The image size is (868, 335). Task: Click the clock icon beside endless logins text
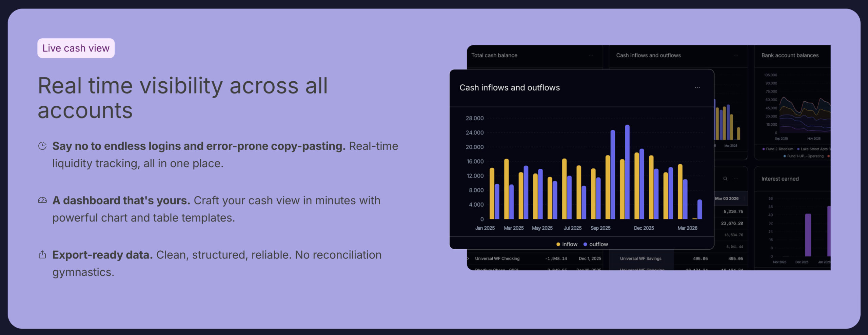pyautogui.click(x=42, y=146)
